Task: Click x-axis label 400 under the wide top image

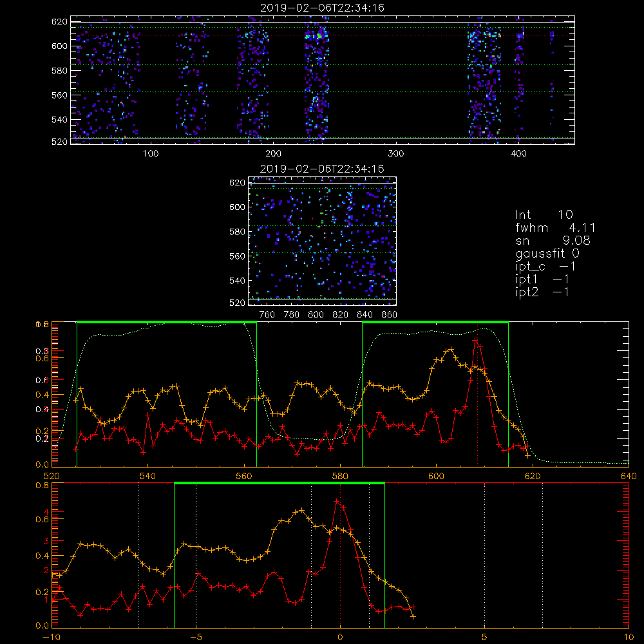Action: (518, 154)
